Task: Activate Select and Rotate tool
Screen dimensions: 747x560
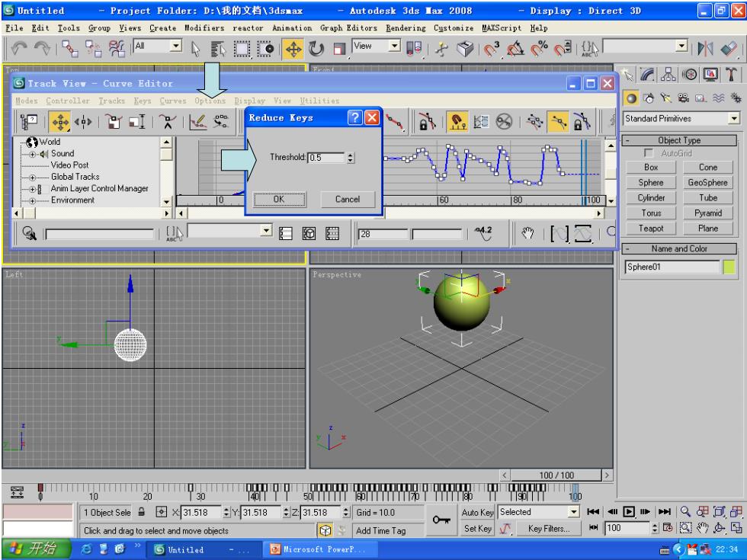Action: tap(316, 48)
